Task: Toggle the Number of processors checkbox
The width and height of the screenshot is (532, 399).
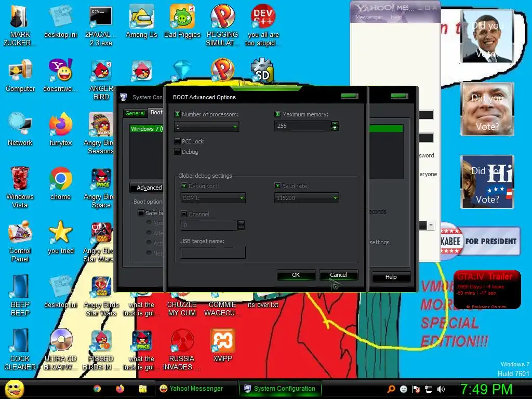Action: [x=177, y=114]
